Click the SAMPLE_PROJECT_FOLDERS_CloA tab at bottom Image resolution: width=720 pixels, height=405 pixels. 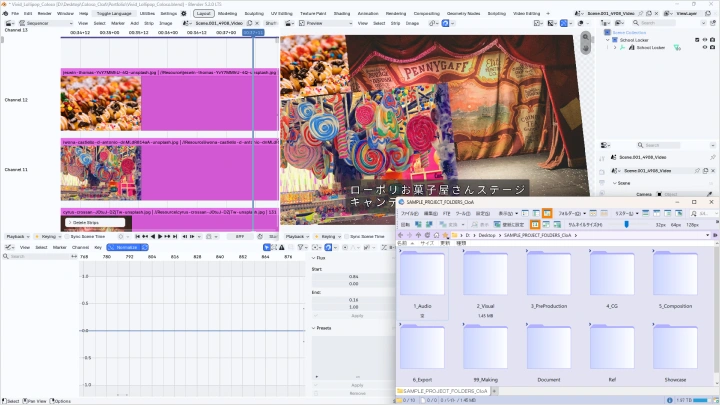(x=443, y=391)
